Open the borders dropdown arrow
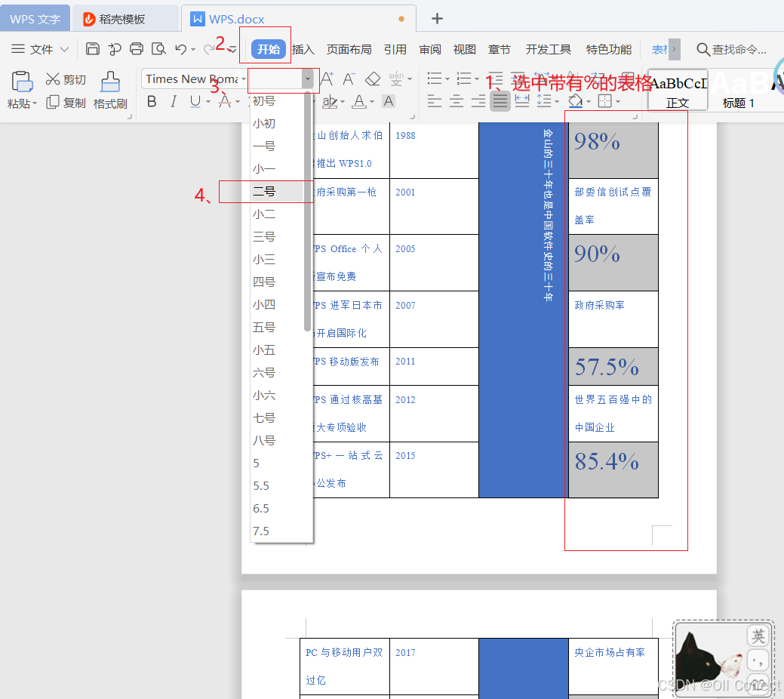This screenshot has width=784, height=699. pos(619,102)
